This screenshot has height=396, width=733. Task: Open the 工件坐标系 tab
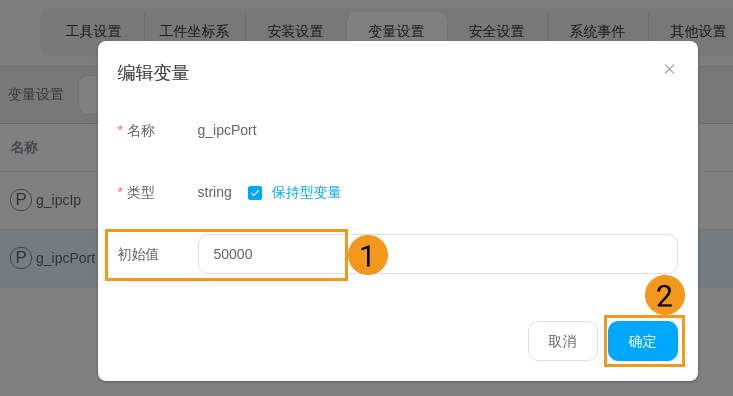194,31
